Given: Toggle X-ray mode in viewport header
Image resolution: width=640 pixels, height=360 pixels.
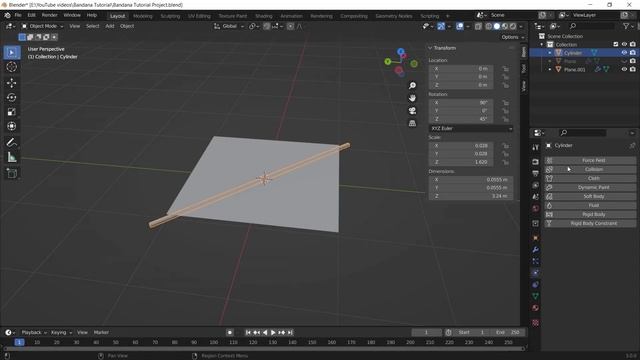Looking at the screenshot, I should click(x=478, y=26).
